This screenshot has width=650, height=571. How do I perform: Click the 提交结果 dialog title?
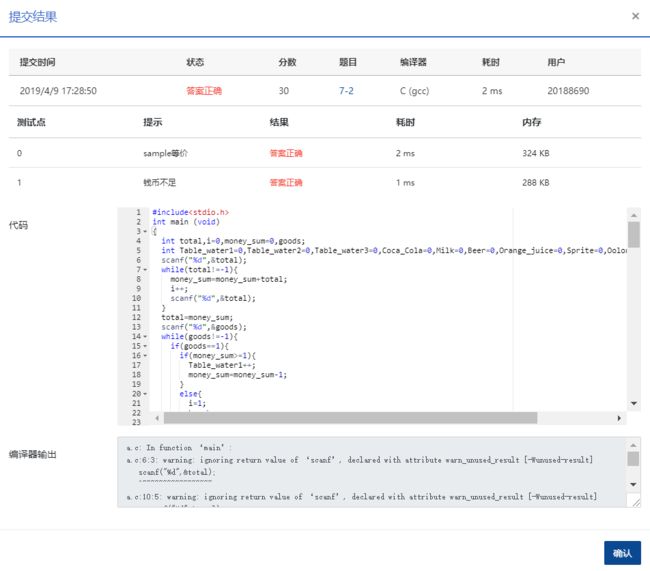coord(33,17)
